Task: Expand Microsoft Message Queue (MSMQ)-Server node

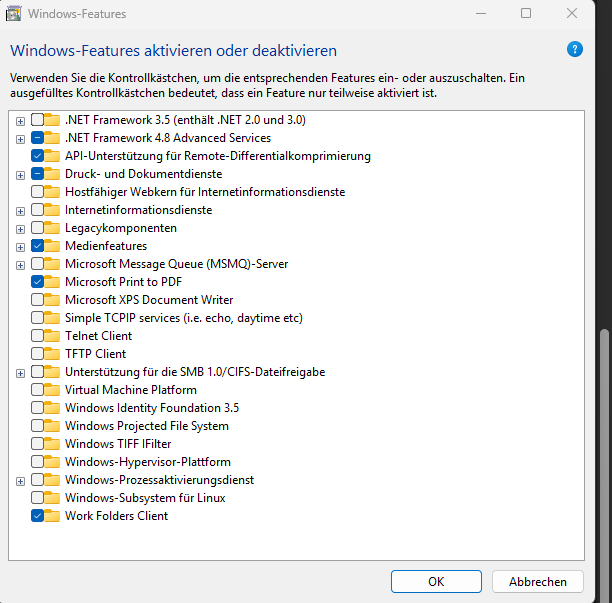Action: (20, 265)
